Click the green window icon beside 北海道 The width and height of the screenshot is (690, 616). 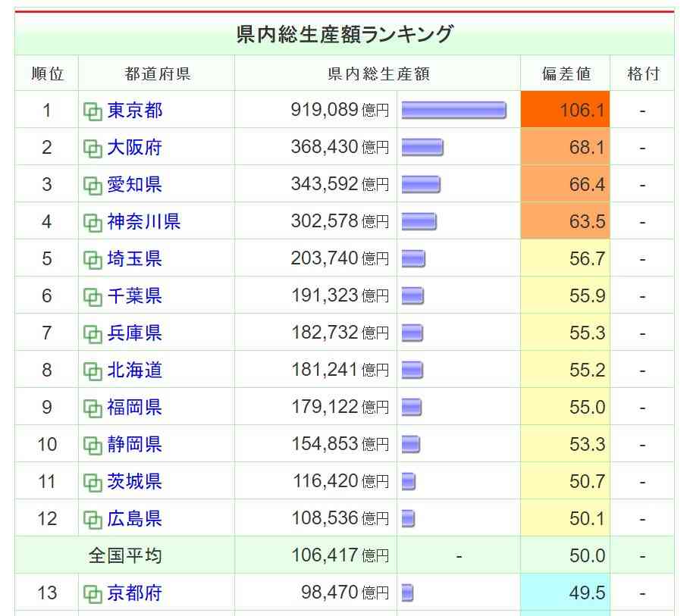pyautogui.click(x=93, y=371)
